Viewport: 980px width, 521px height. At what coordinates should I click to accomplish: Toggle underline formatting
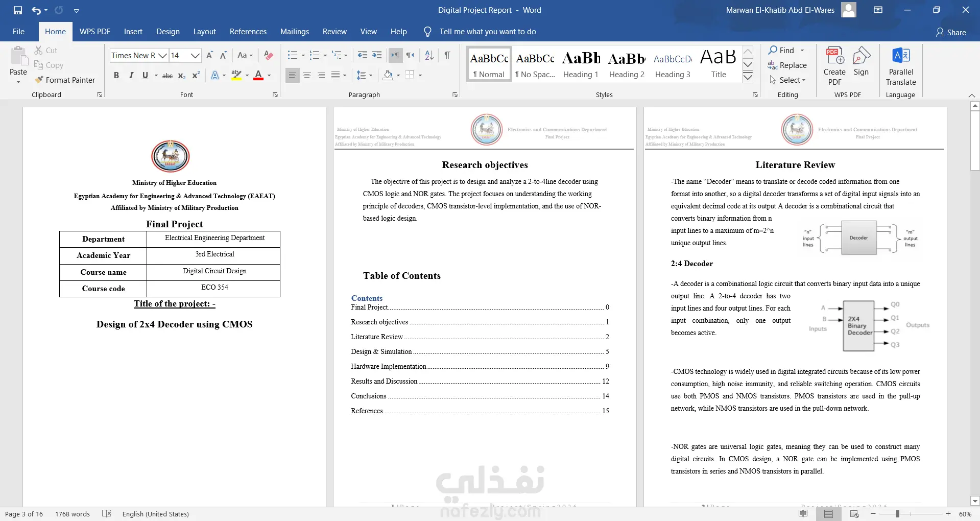(x=145, y=75)
